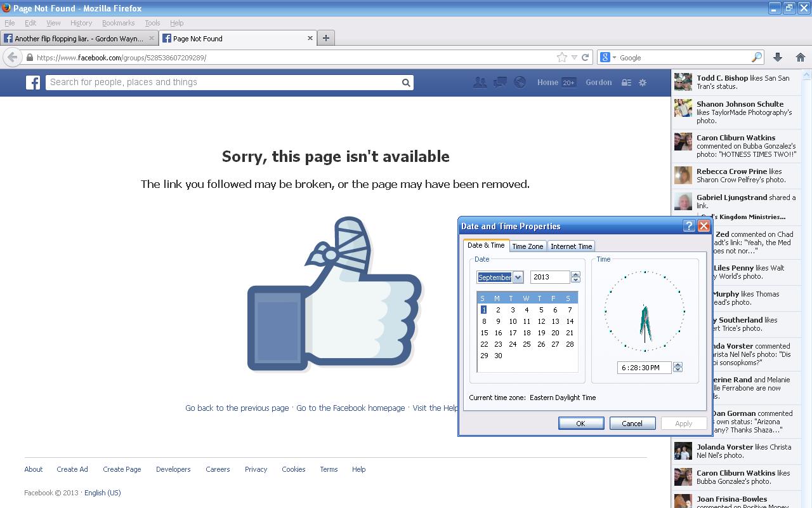This screenshot has width=812, height=508.
Task: Open Facebook friend requests icon
Action: click(480, 83)
